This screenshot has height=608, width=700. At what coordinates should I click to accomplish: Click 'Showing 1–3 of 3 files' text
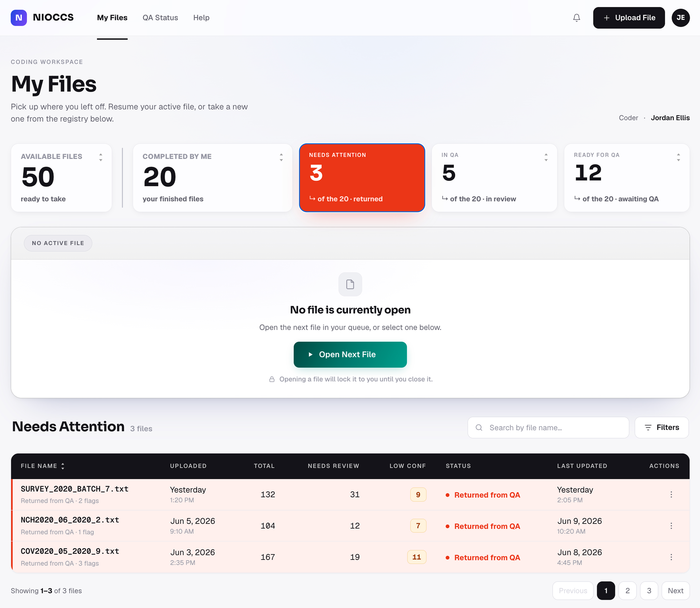[46, 591]
